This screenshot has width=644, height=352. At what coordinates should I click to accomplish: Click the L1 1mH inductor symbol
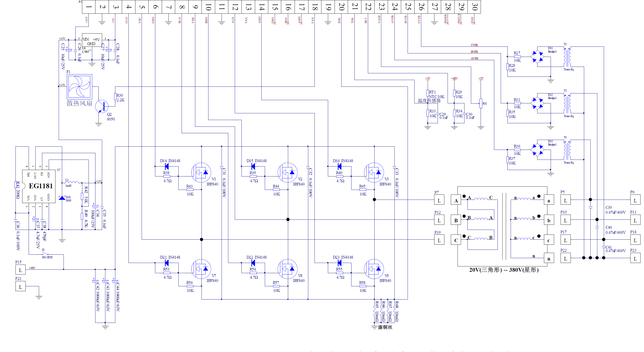pyautogui.click(x=72, y=182)
